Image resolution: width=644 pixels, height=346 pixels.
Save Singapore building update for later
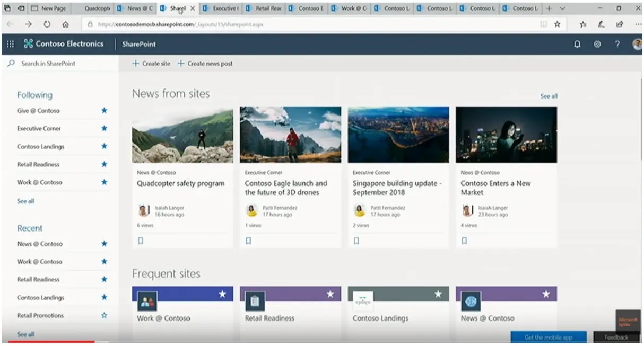tap(356, 241)
